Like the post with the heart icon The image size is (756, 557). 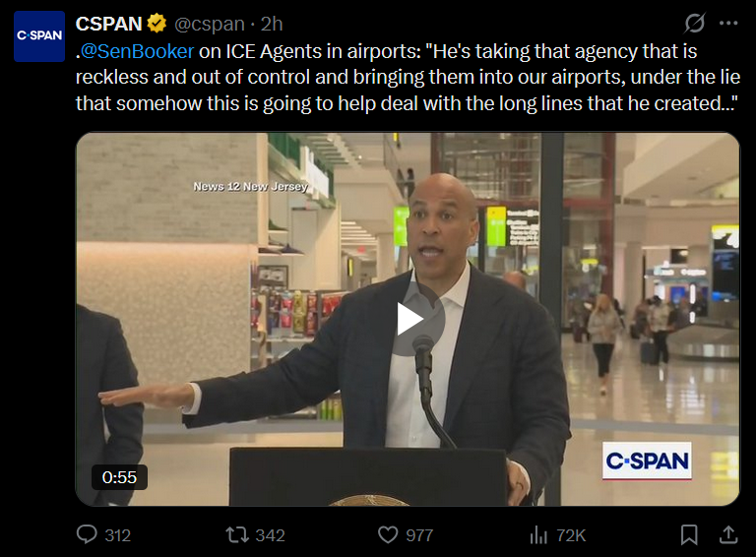point(388,534)
